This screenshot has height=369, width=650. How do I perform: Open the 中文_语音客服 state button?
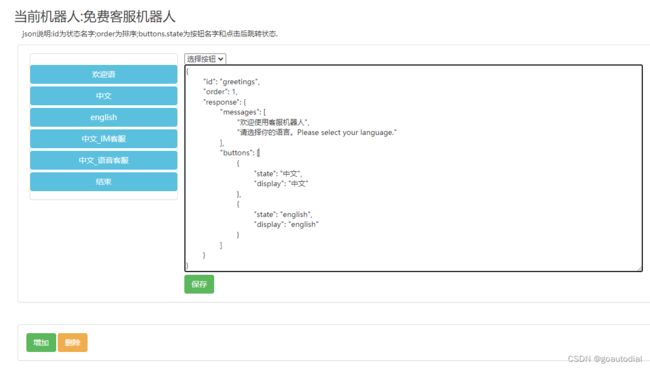(104, 160)
